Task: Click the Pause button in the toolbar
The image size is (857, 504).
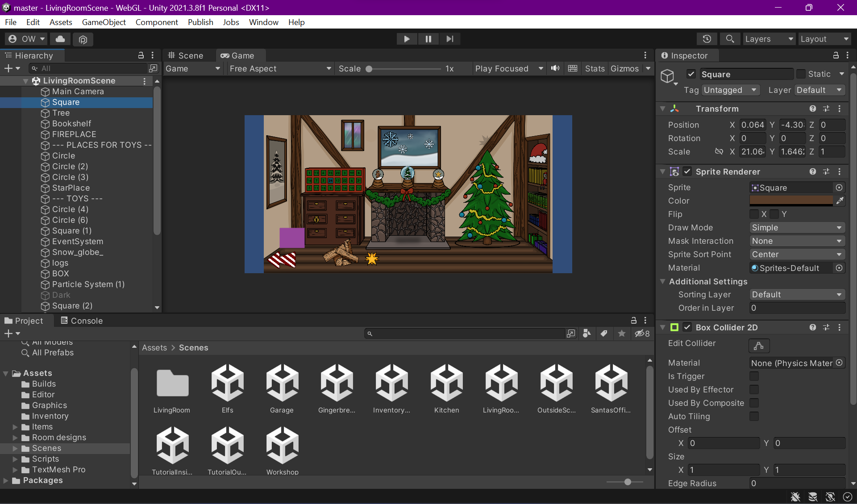Action: [x=428, y=39]
